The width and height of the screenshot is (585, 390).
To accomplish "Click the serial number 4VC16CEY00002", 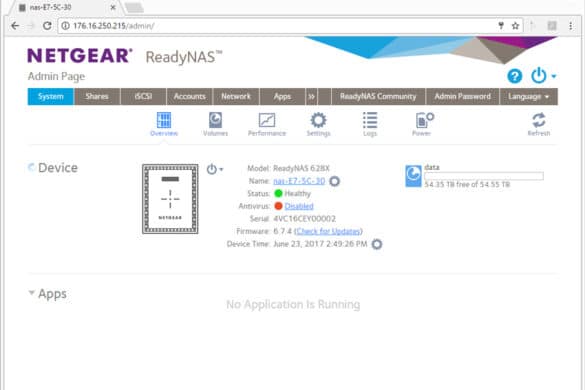I will click(304, 219).
